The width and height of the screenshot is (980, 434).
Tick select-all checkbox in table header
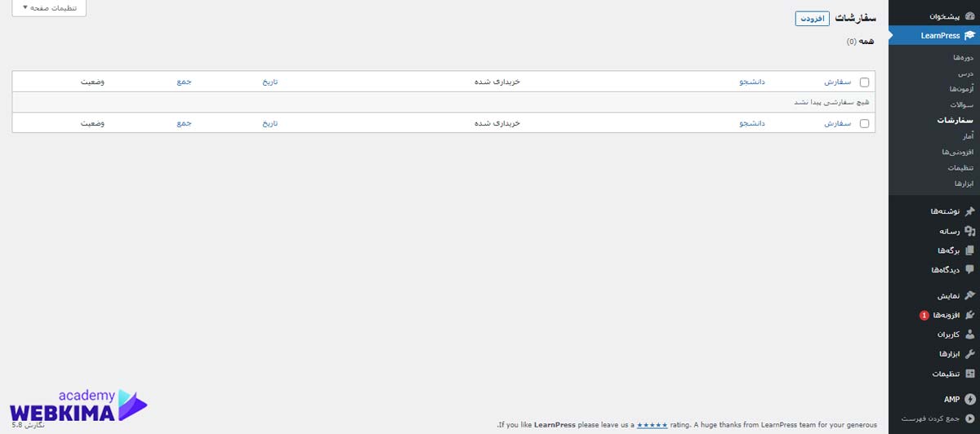865,82
